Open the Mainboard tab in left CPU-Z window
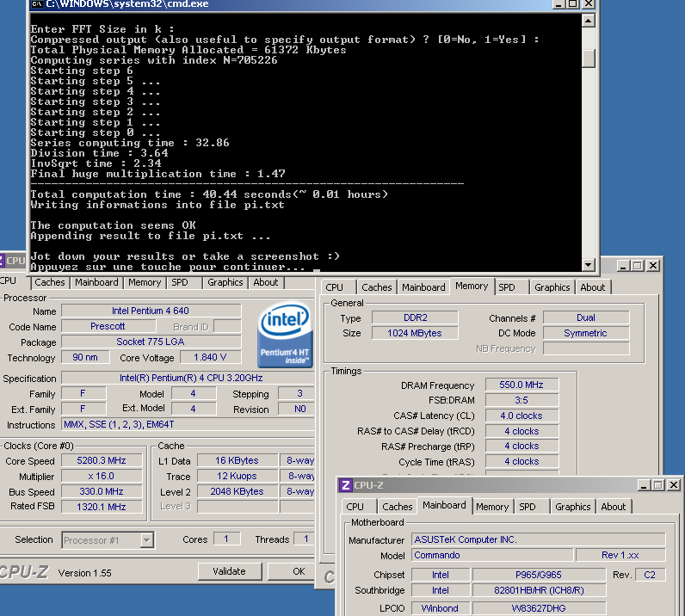Screen dimensions: 685x616 pos(96,282)
